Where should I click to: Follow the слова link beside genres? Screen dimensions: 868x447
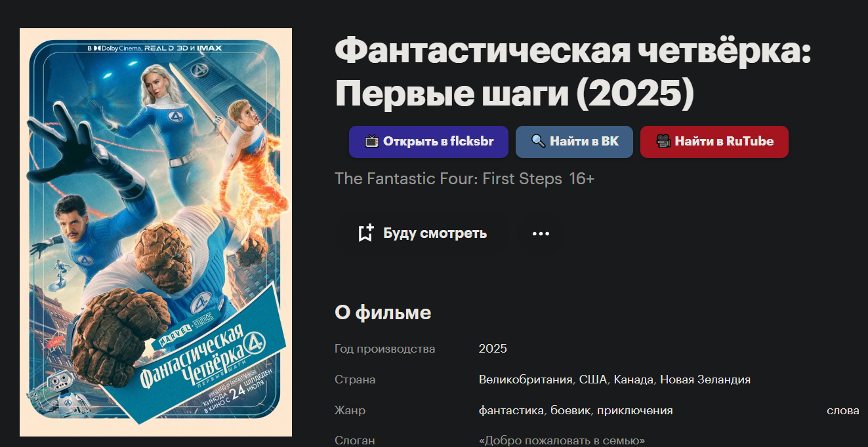[x=843, y=410]
